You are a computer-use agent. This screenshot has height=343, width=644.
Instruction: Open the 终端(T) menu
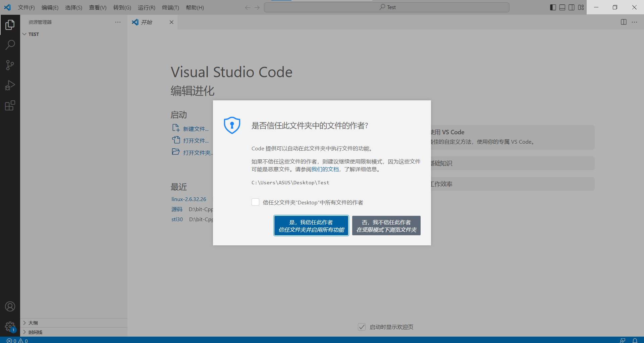170,7
